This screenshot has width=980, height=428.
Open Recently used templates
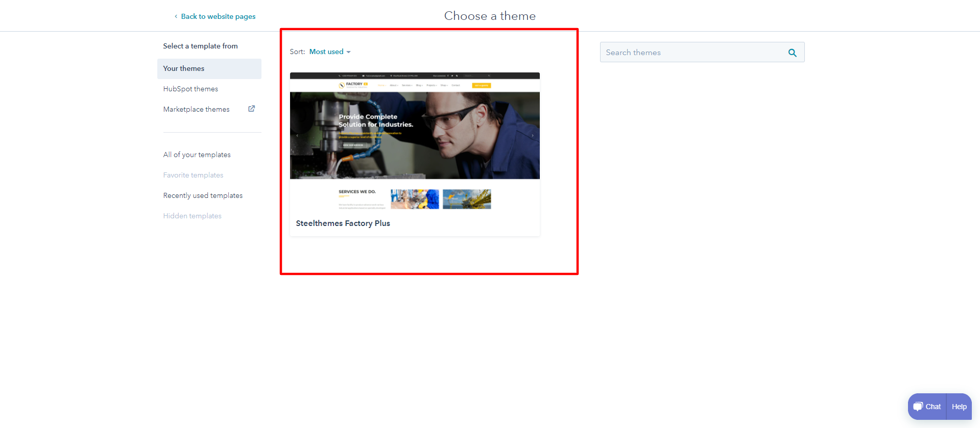pos(203,195)
